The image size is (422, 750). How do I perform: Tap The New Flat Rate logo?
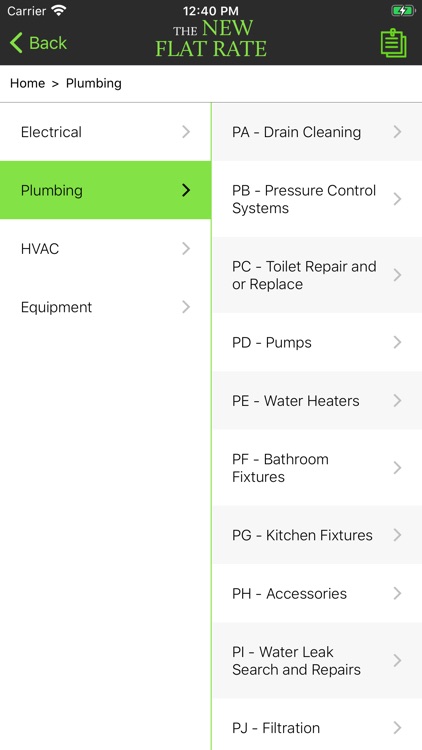211,39
